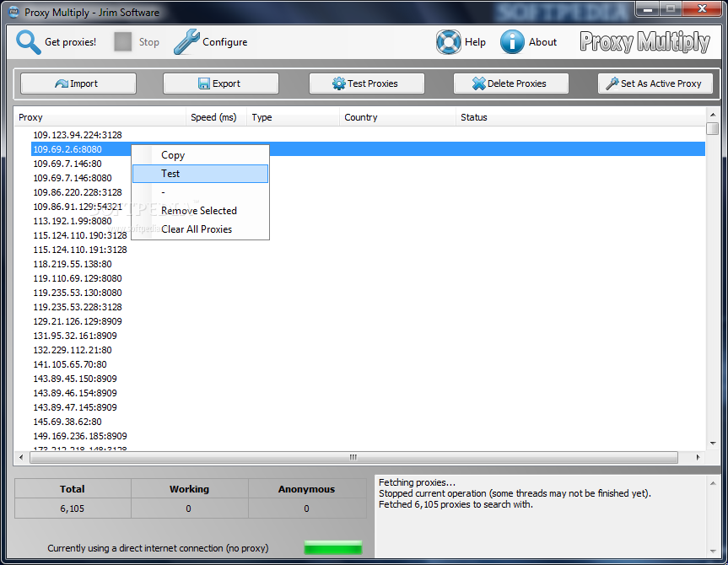Click the Total value 6,105

click(72, 508)
